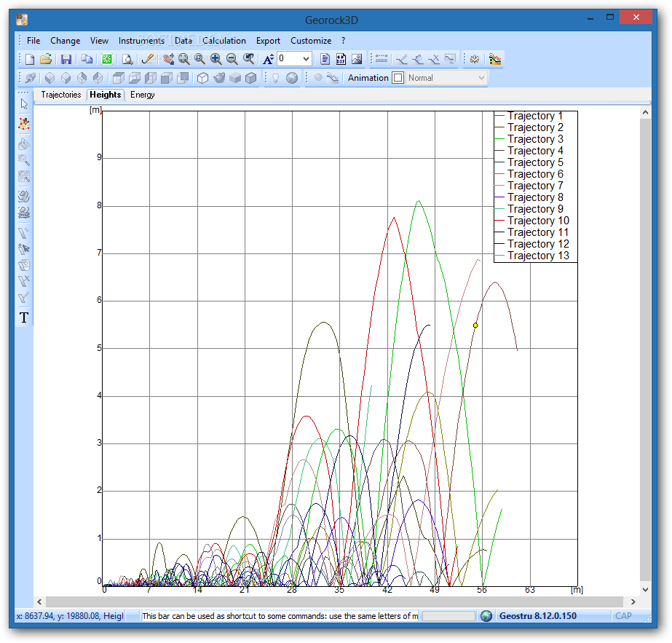Click the colored slope trajectories icon
The image size is (672, 643).
click(x=495, y=59)
